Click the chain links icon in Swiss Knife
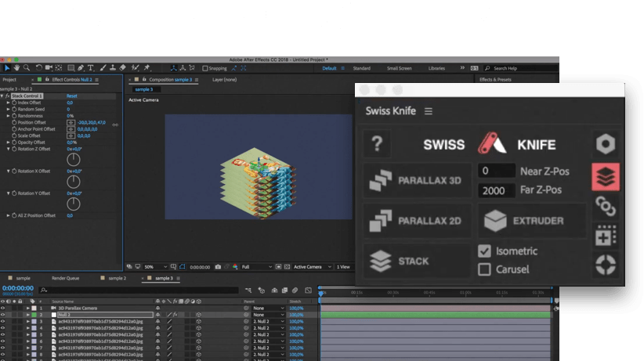The image size is (644, 361). tap(606, 206)
